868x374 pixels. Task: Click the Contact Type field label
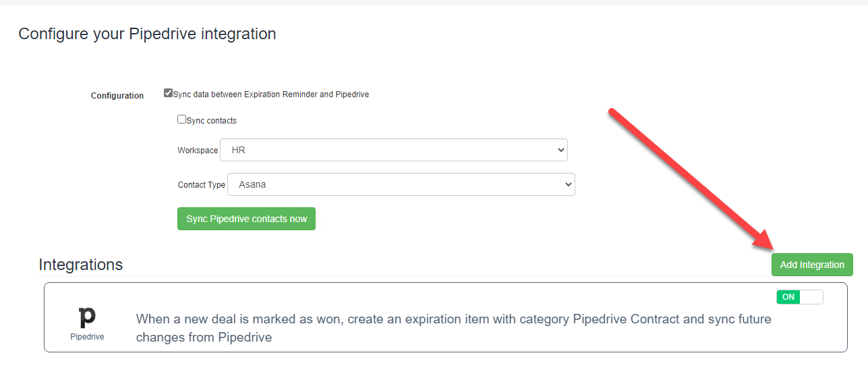(x=202, y=184)
